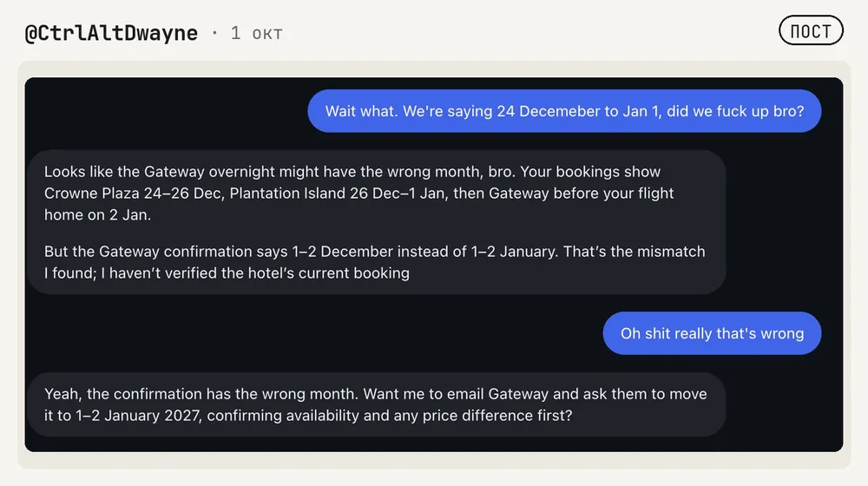Click the "But the Gateway confirmation says" paragraph
The height and width of the screenshot is (486, 868).
click(x=375, y=262)
